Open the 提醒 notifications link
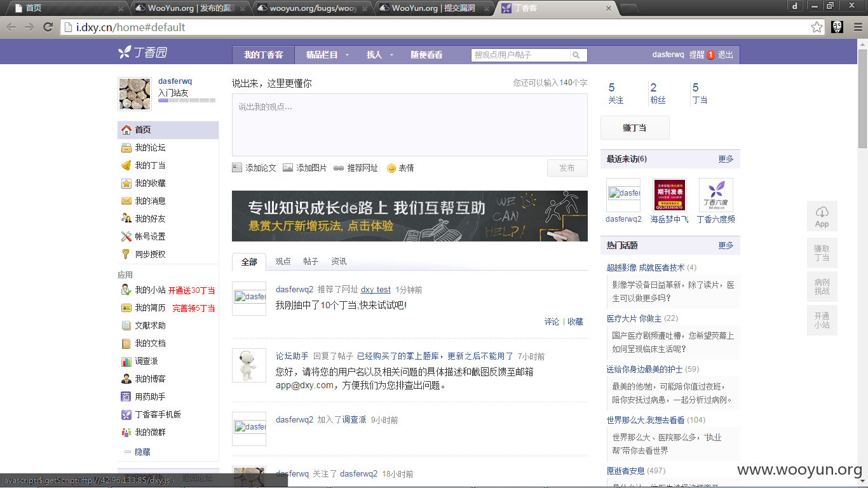Screen dimensions: 868x488 click(697, 55)
